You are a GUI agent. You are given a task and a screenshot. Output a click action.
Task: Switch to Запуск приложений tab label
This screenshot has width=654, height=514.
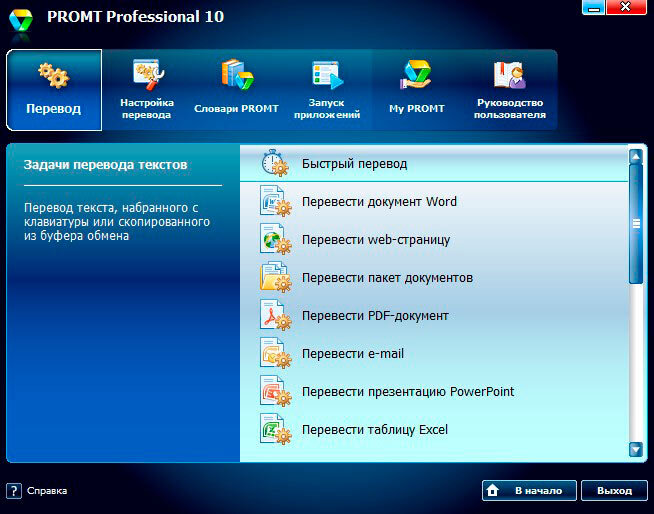coord(327,108)
